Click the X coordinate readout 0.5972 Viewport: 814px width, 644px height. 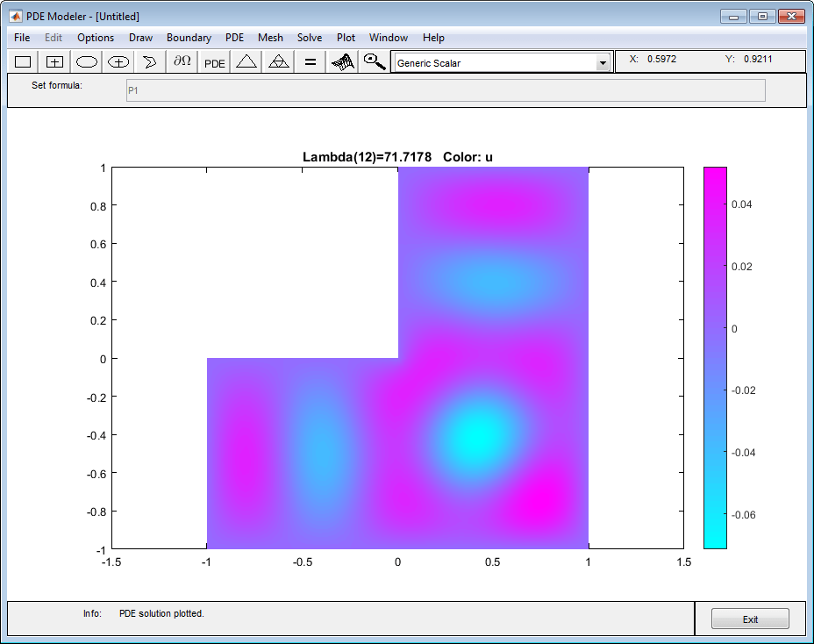662,59
